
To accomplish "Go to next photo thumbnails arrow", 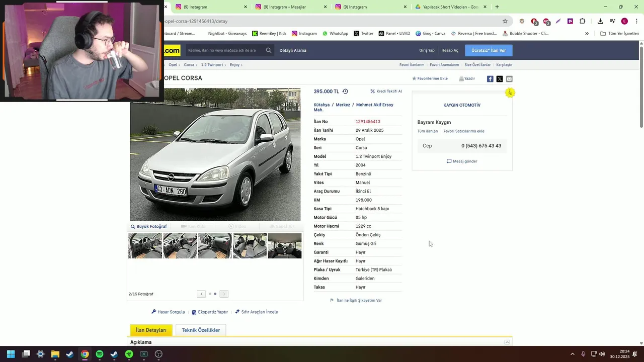I will point(224,294).
